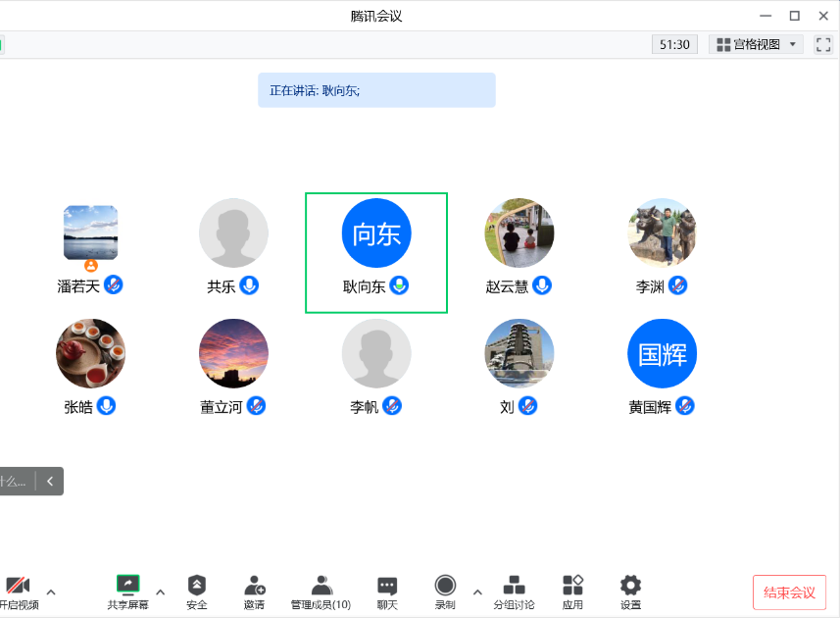
Task: Expand arrow next to video button
Action: [51, 592]
